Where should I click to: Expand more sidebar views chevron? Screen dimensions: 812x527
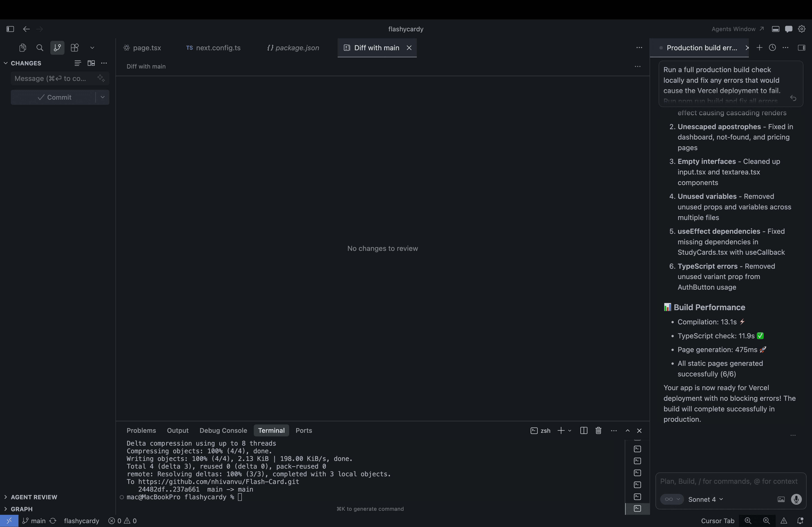tap(92, 48)
